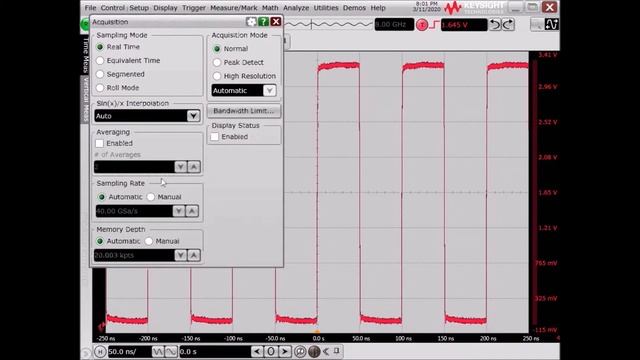Set Sampling Rate to Manual
This screenshot has height=360, width=640.
(151, 197)
